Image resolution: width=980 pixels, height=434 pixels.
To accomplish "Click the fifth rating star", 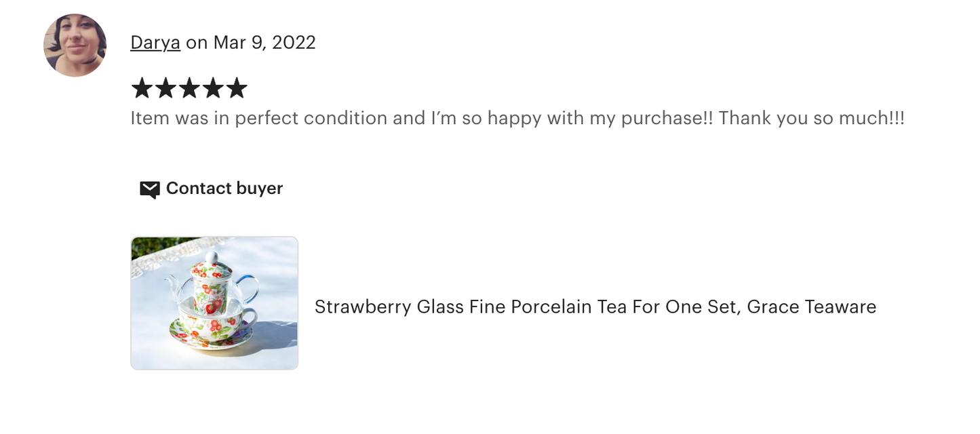I will 237,88.
